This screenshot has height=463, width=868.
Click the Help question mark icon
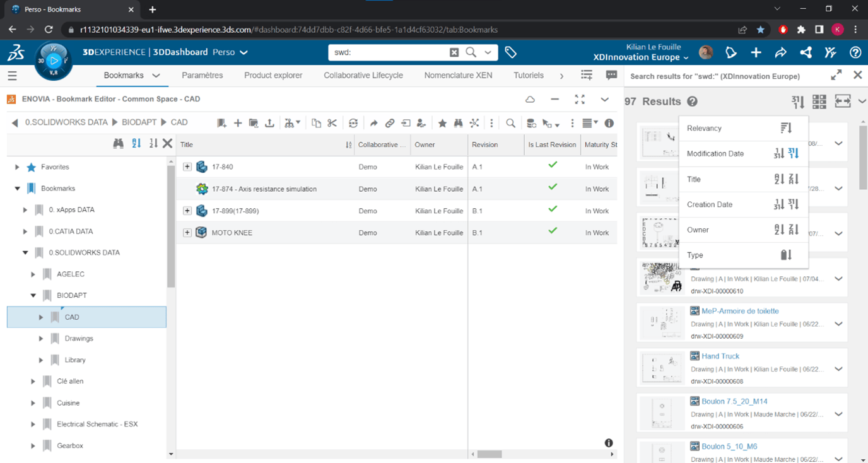coord(855,53)
